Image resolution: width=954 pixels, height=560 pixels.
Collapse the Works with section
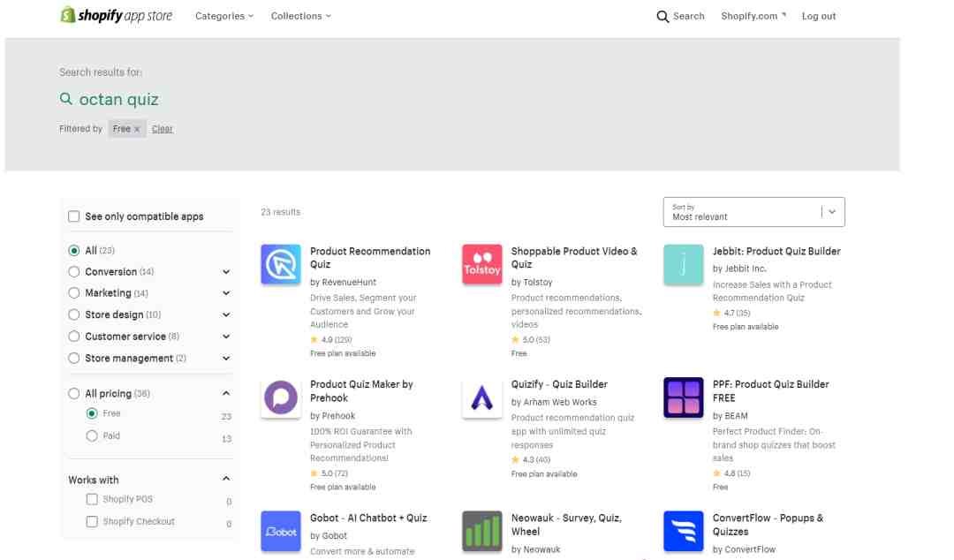(226, 479)
